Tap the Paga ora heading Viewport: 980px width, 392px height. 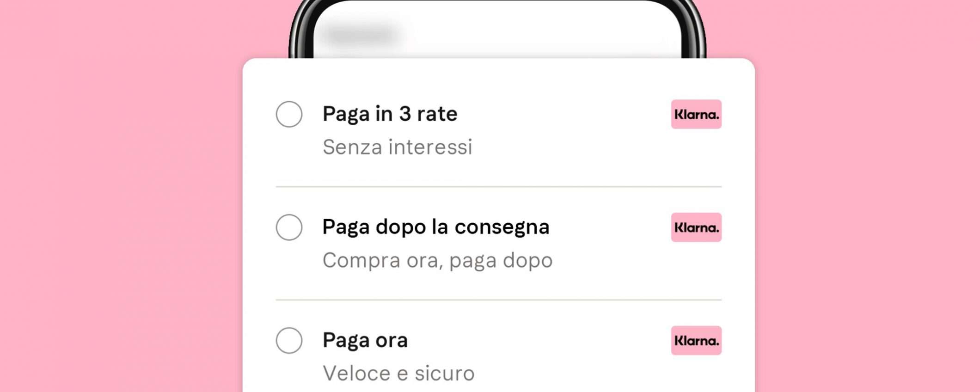pos(365,341)
